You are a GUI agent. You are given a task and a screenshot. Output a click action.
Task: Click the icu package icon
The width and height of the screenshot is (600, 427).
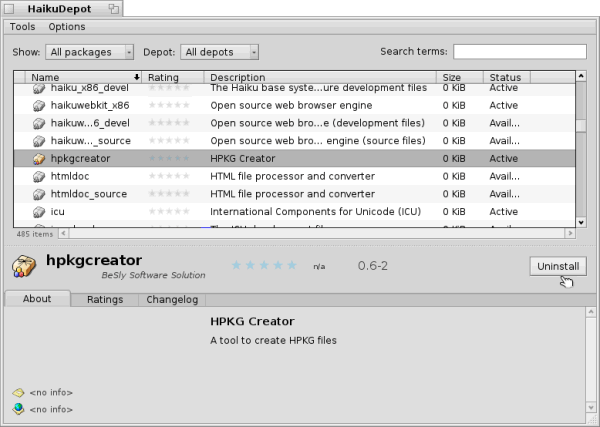(40, 212)
